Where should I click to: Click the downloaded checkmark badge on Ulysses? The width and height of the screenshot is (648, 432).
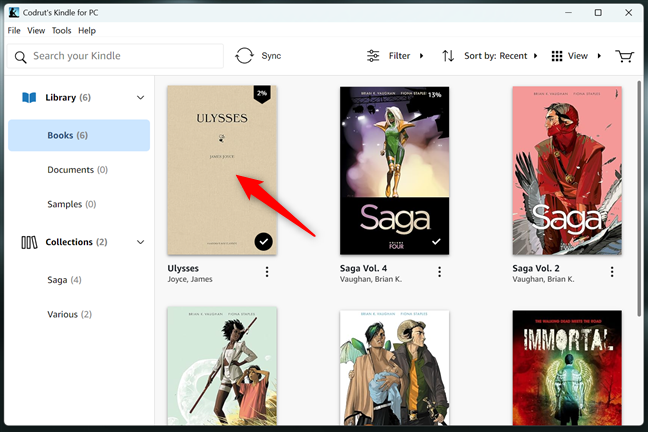pyautogui.click(x=263, y=241)
